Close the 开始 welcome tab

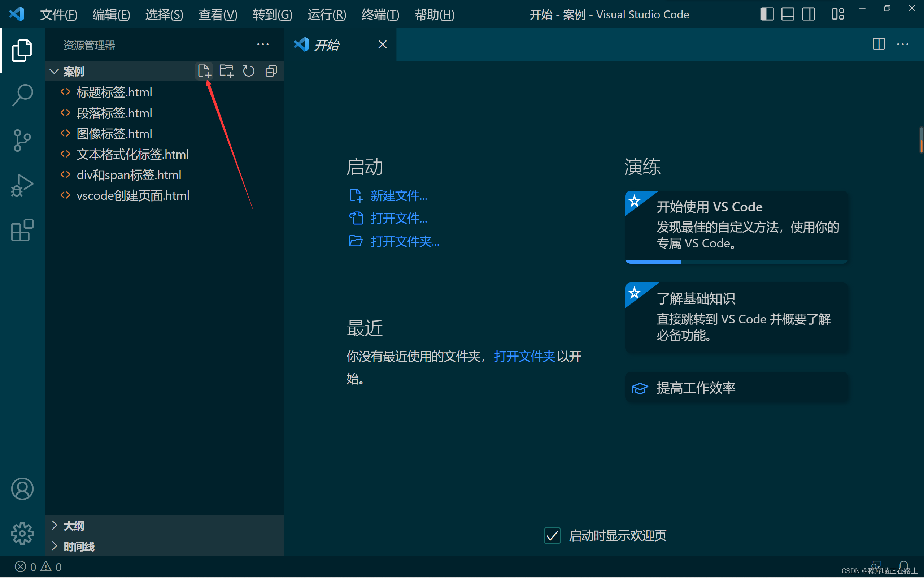coord(382,45)
